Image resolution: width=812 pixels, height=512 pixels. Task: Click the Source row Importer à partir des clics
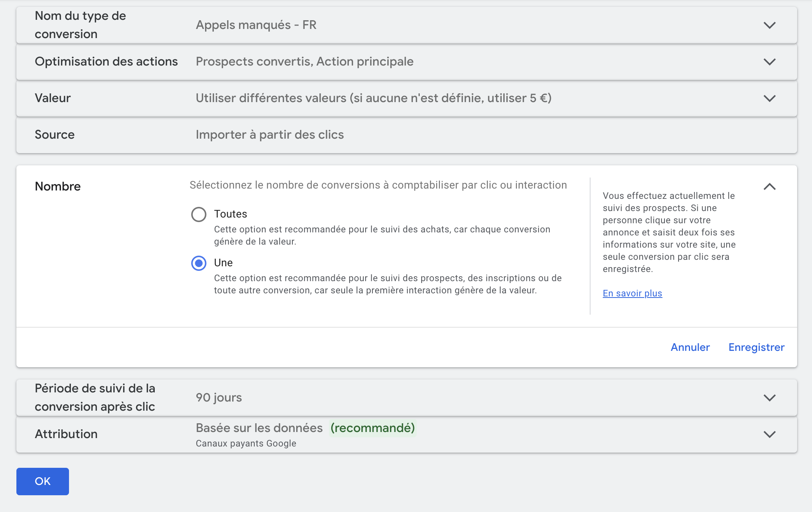[x=406, y=135]
